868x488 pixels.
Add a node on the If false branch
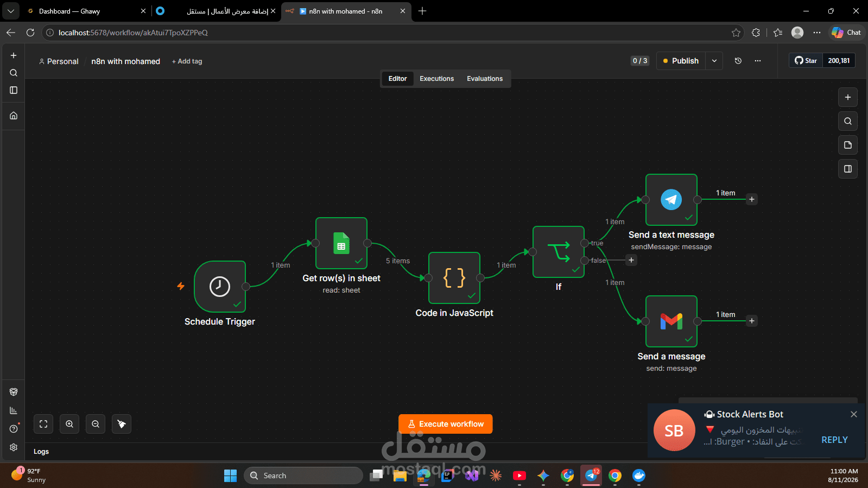coord(631,260)
